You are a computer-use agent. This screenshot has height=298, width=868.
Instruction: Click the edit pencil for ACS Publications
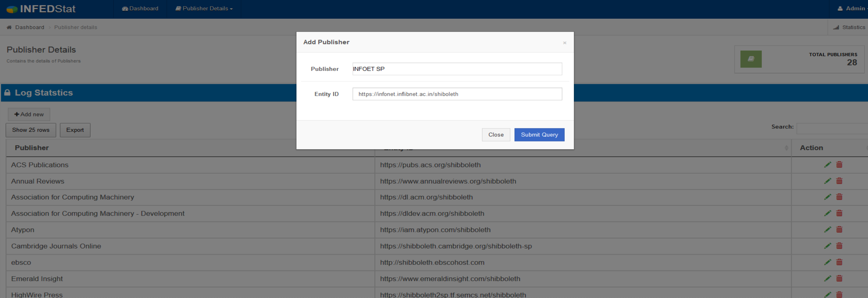827,165
